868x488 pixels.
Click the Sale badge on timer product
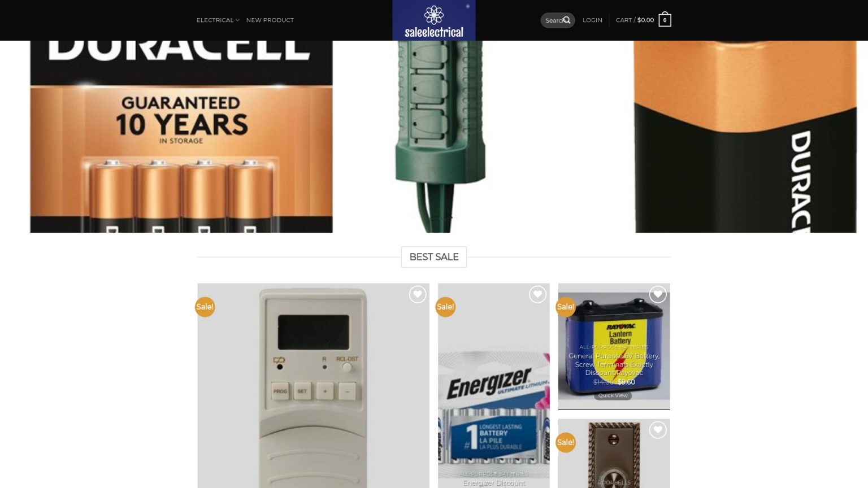205,307
